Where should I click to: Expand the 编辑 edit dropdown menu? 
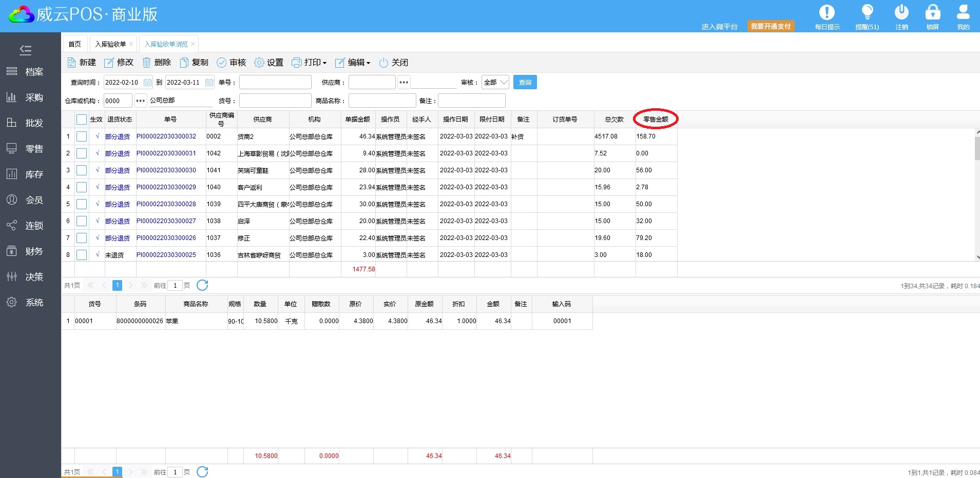[x=353, y=63]
